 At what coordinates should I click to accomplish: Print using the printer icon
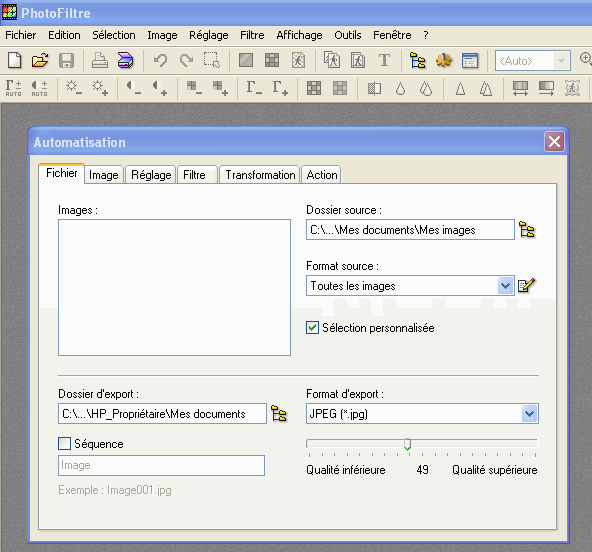(100, 60)
